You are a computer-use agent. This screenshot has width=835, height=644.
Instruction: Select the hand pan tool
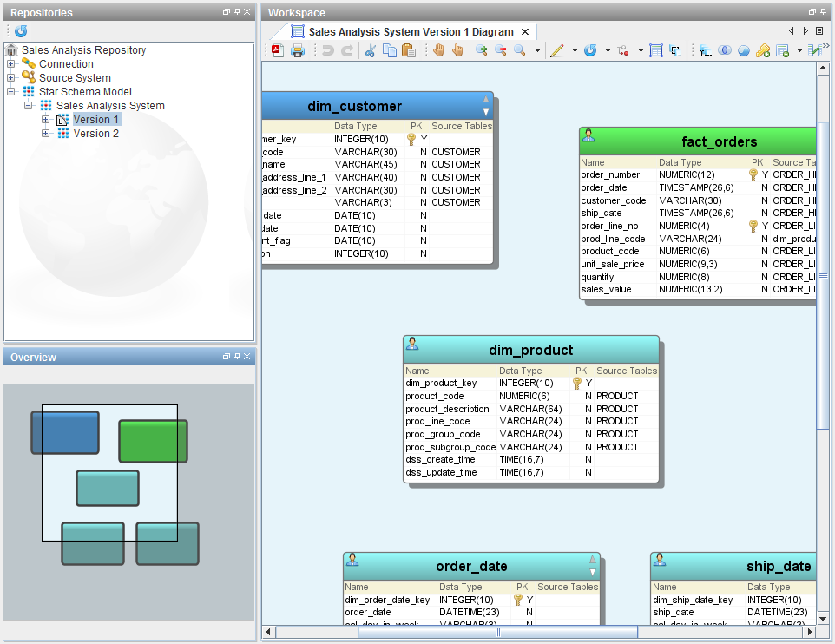[x=438, y=50]
